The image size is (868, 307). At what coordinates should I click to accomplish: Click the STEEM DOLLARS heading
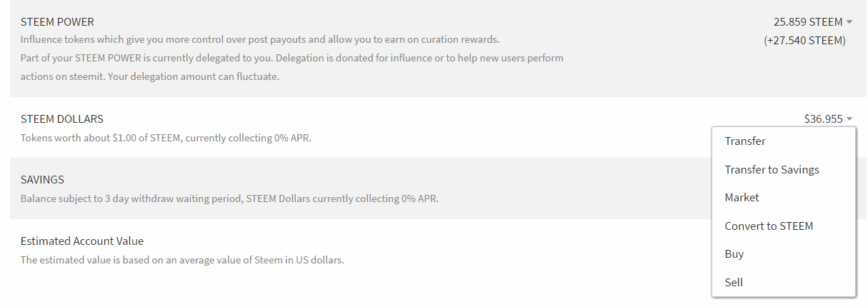[62, 119]
